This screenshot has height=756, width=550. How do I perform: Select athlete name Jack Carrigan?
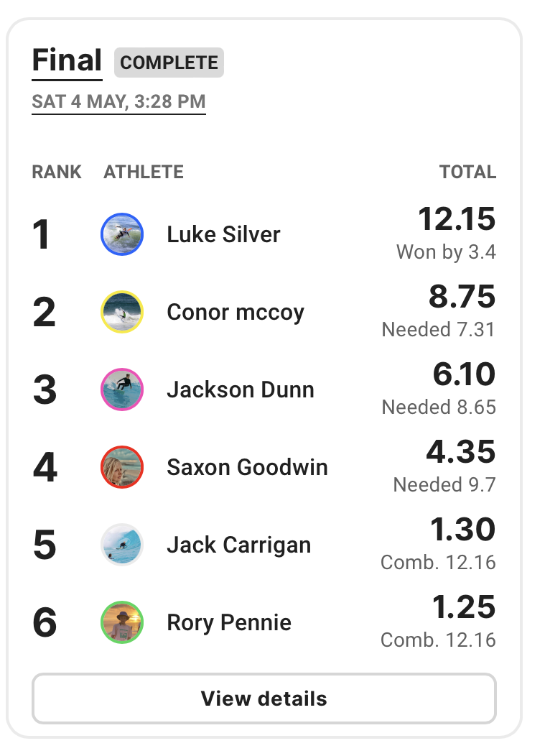pos(239,545)
